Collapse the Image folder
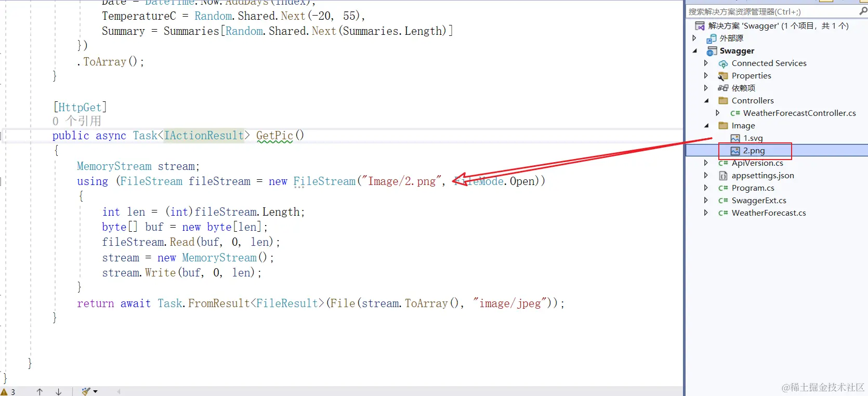 click(x=706, y=126)
